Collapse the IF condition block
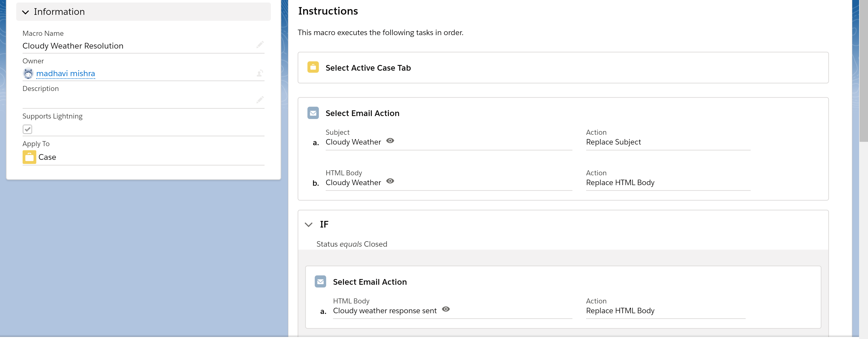This screenshot has height=339, width=868. (x=308, y=225)
